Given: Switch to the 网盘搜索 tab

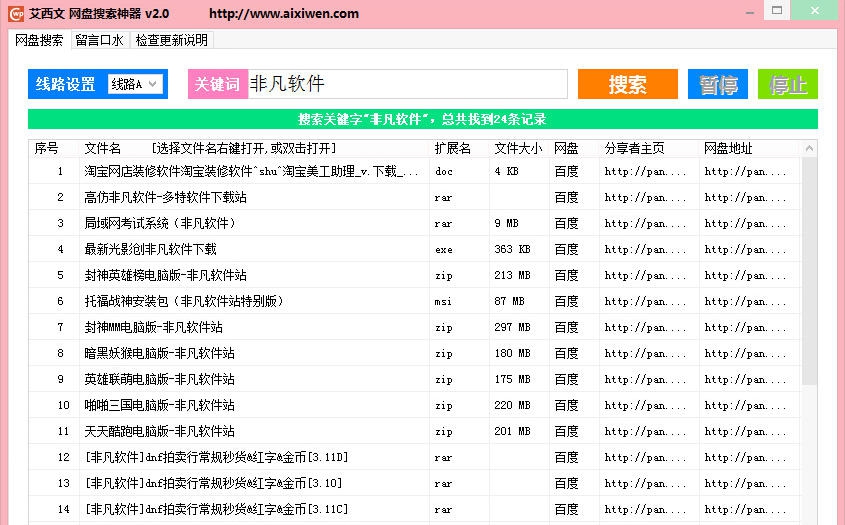Looking at the screenshot, I should 39,40.
